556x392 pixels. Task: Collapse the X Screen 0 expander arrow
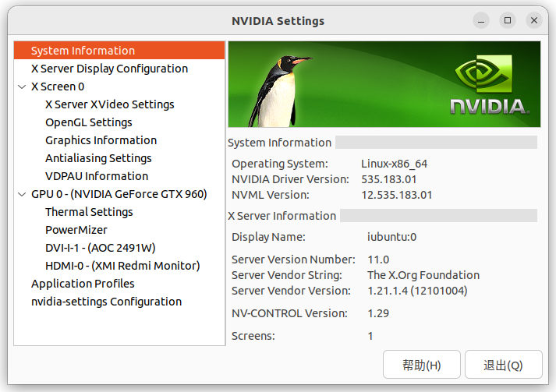(22, 87)
